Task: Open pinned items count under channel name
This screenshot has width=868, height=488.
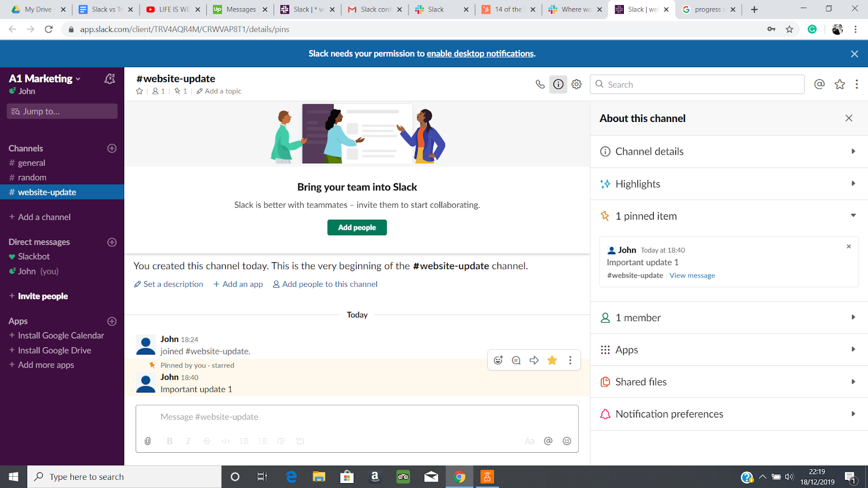Action: (x=181, y=91)
